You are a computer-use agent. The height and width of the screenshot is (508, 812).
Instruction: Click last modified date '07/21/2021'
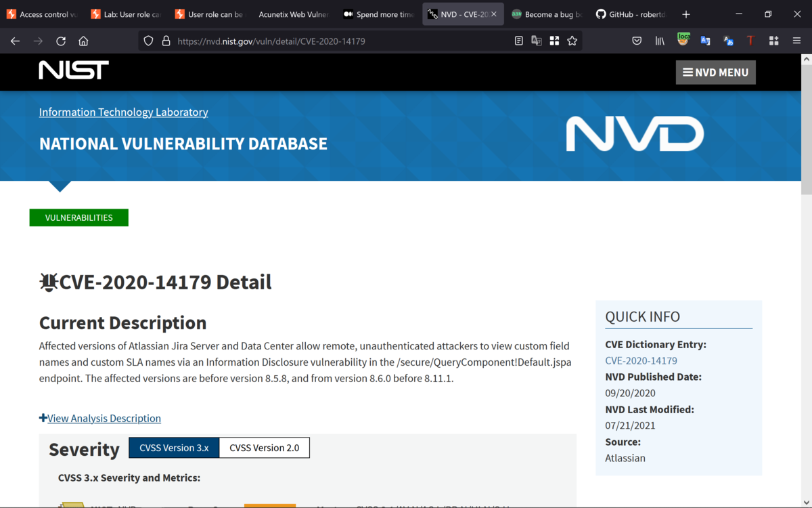tap(630, 426)
